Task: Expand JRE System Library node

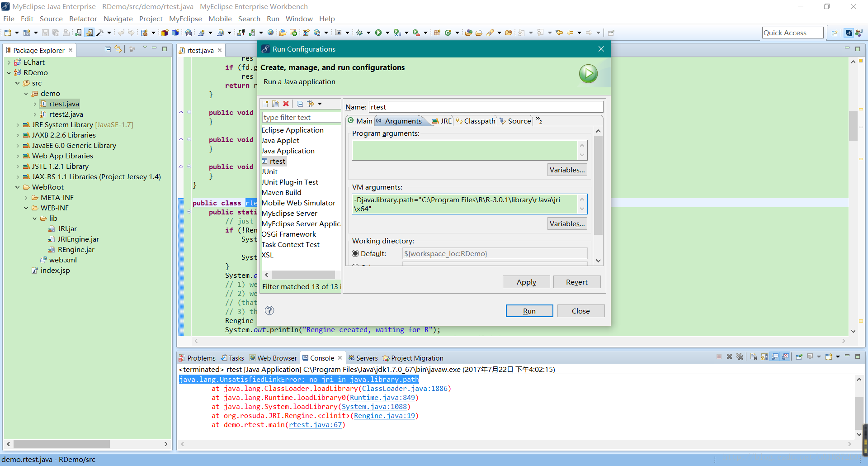Action: pyautogui.click(x=18, y=125)
